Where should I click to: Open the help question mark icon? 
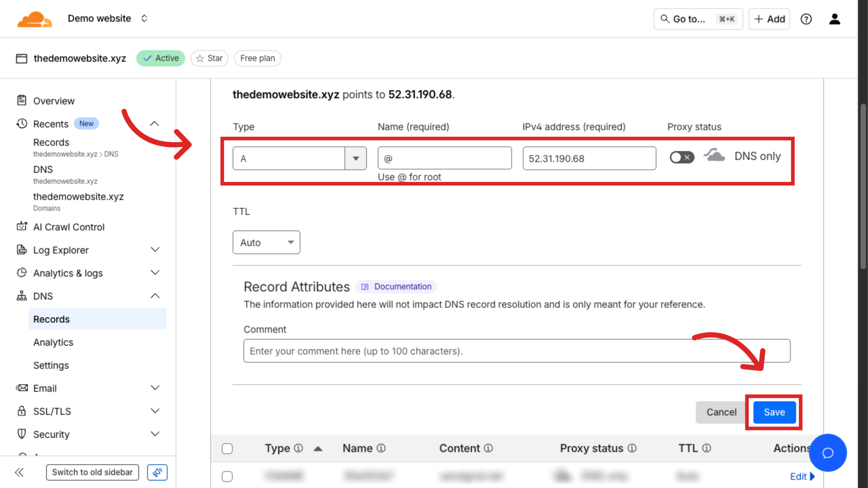click(806, 19)
